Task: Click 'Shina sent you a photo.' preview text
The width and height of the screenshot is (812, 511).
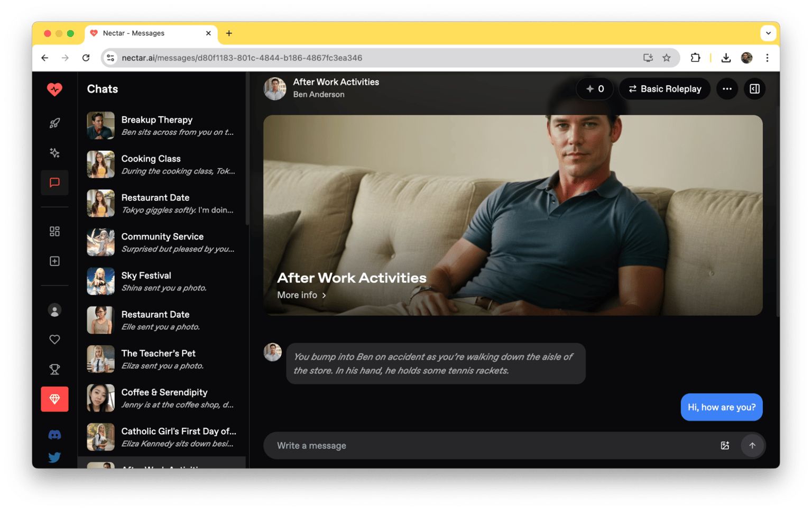Action: (164, 288)
